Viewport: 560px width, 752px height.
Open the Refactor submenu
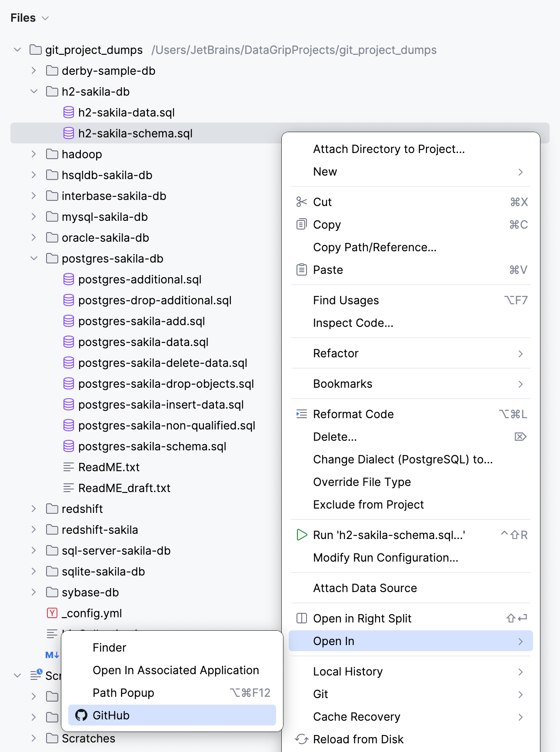pos(411,353)
